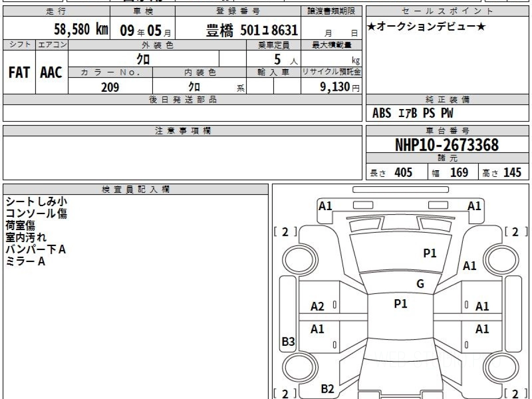Image resolution: width=532 pixels, height=399 pixels.
Task: Click the シフト header cell
Action: point(19,45)
